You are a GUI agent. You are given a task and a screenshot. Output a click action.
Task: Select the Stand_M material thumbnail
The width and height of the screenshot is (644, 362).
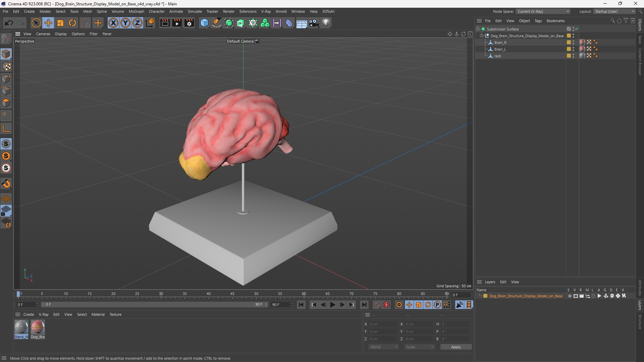21,327
